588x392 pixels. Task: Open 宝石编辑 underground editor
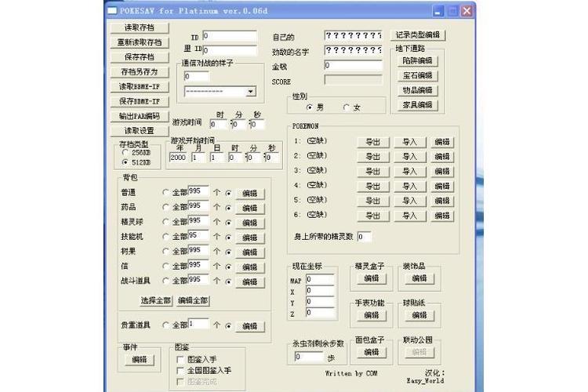(x=417, y=75)
